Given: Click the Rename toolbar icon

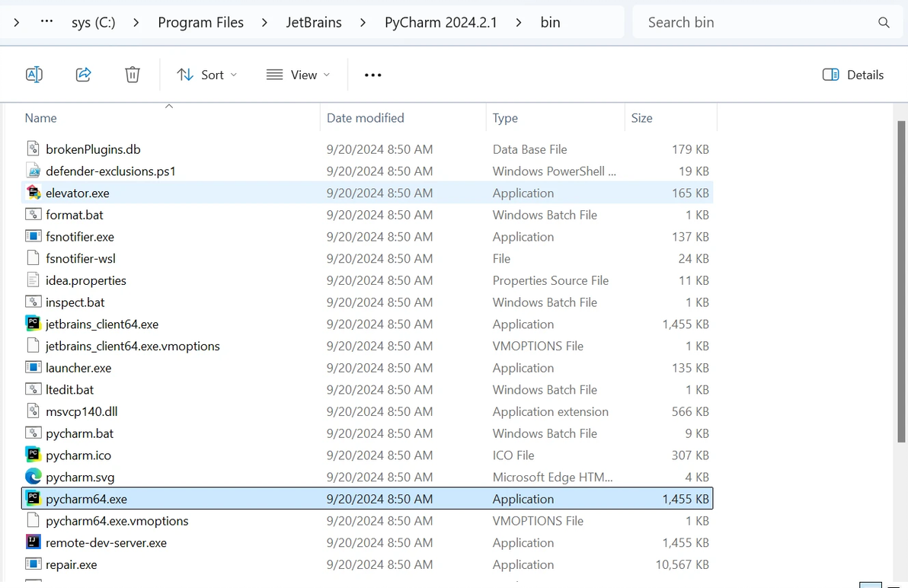Looking at the screenshot, I should [x=34, y=75].
